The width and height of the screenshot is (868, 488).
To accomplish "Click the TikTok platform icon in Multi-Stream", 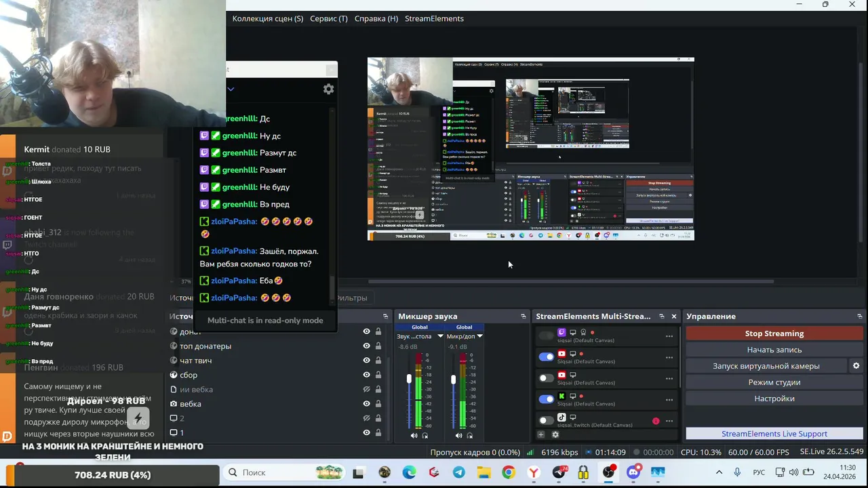I will 561,418.
